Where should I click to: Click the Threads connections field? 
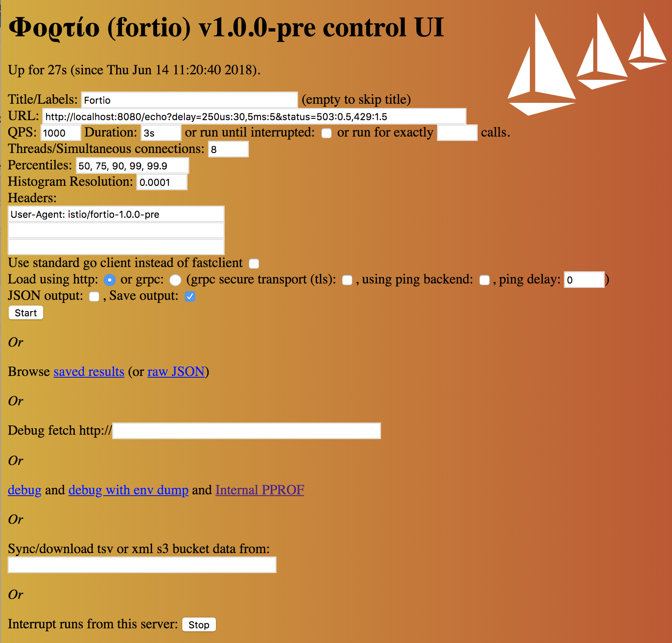(x=228, y=149)
